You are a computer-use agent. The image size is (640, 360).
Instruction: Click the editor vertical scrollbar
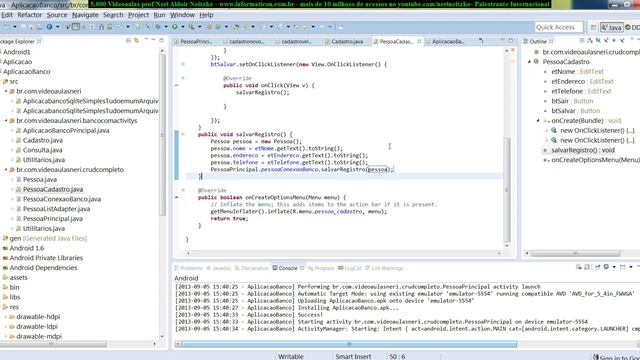point(507,189)
